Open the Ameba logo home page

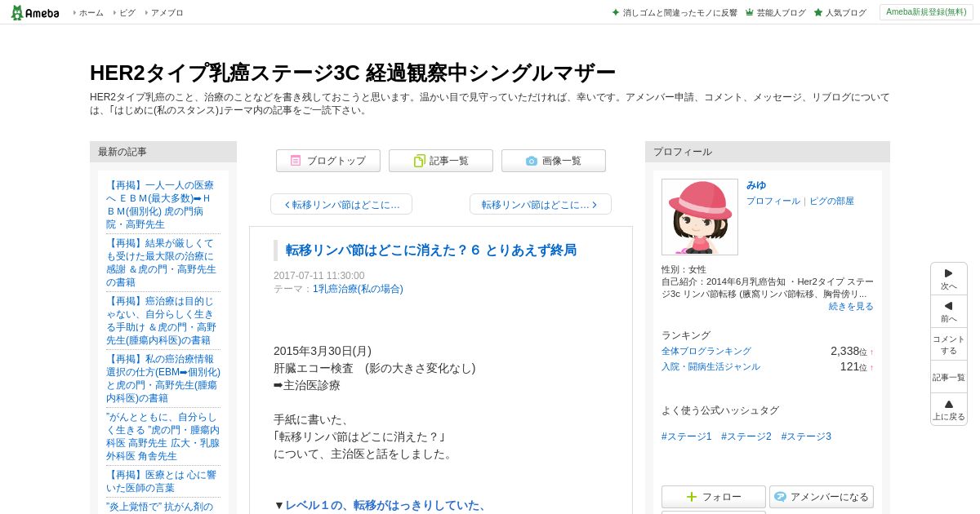34,12
